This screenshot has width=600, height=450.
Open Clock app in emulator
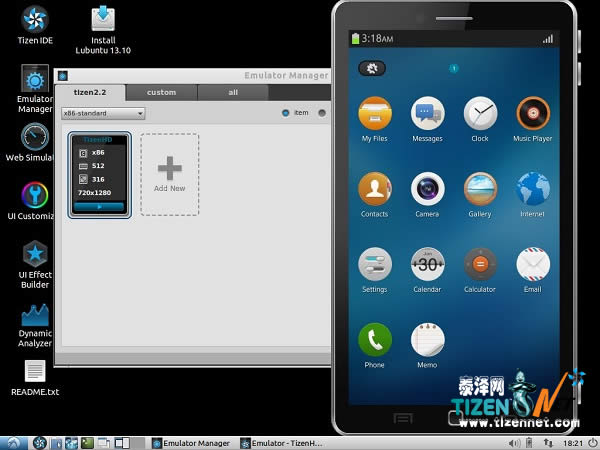click(480, 120)
